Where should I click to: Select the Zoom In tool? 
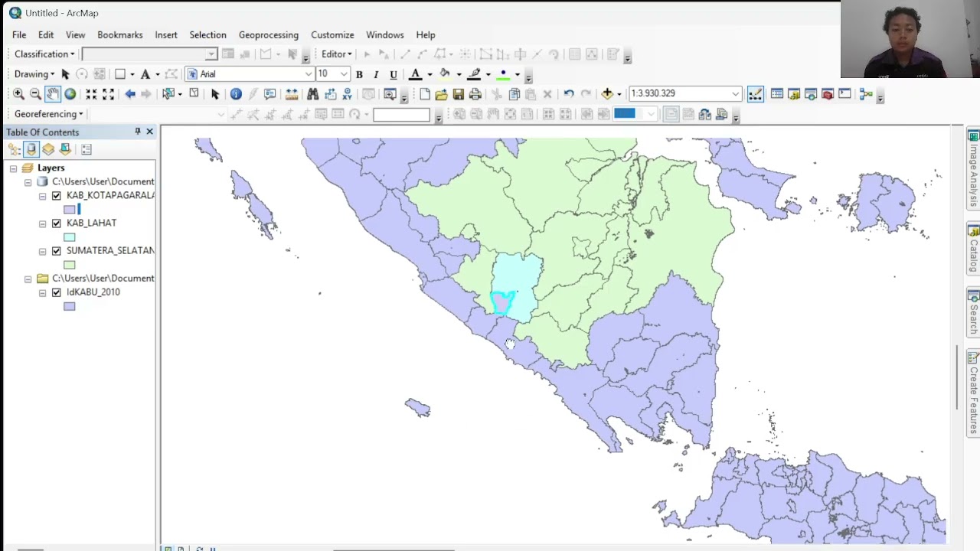pyautogui.click(x=18, y=93)
